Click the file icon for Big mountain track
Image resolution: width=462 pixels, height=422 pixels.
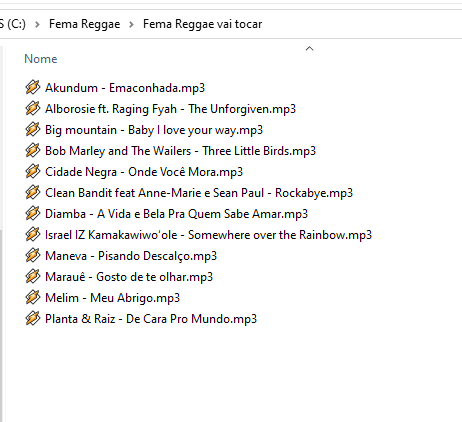(x=32, y=130)
